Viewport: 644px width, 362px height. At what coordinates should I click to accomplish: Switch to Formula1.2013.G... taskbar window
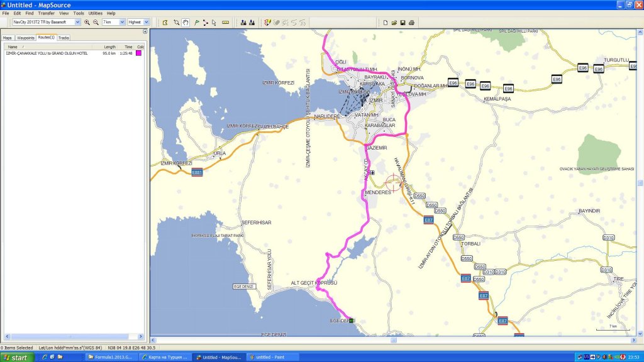pos(111,357)
